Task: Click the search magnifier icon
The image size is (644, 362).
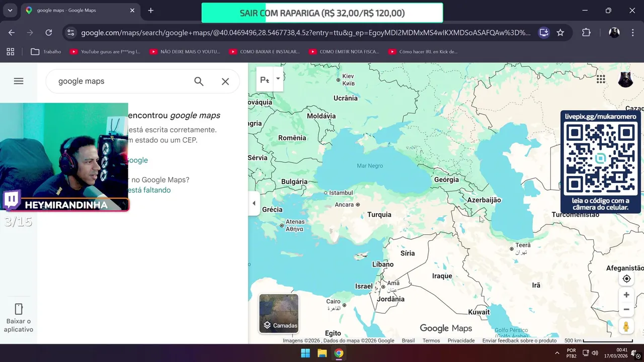Action: click(199, 81)
